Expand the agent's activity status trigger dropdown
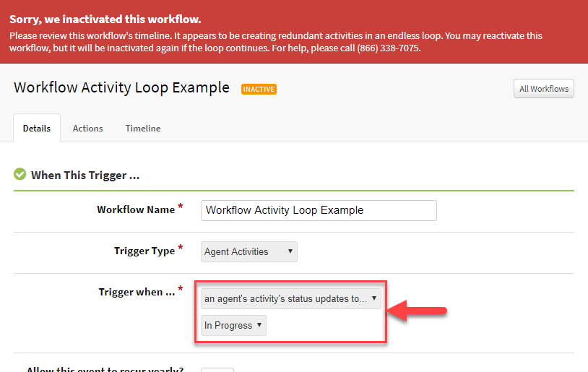588x372 pixels. [291, 298]
